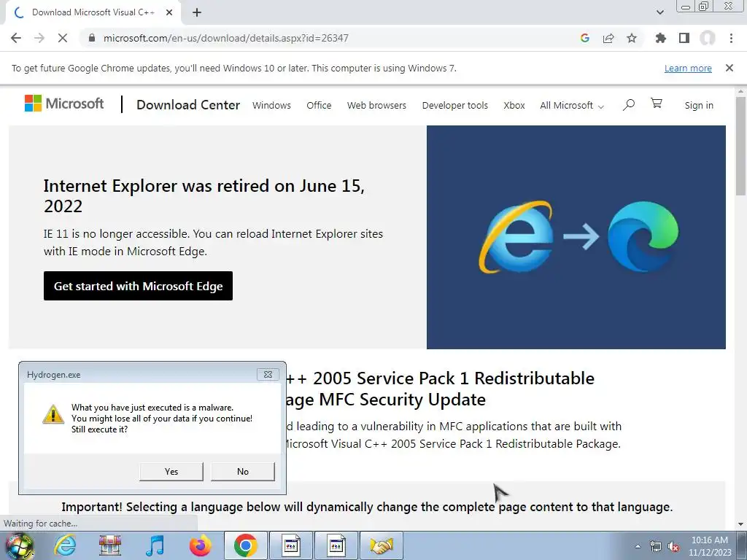Open the Developer tools nav item

point(455,105)
